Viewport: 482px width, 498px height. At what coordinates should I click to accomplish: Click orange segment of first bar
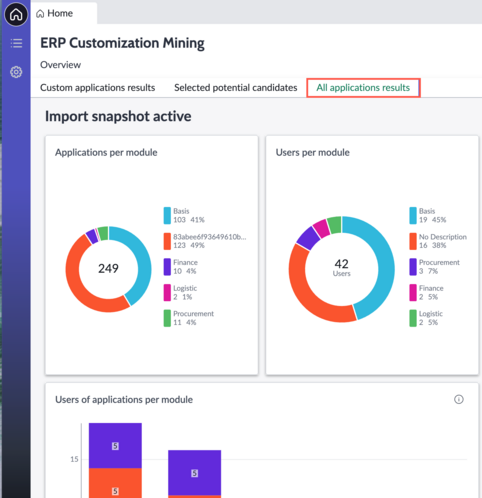point(115,483)
